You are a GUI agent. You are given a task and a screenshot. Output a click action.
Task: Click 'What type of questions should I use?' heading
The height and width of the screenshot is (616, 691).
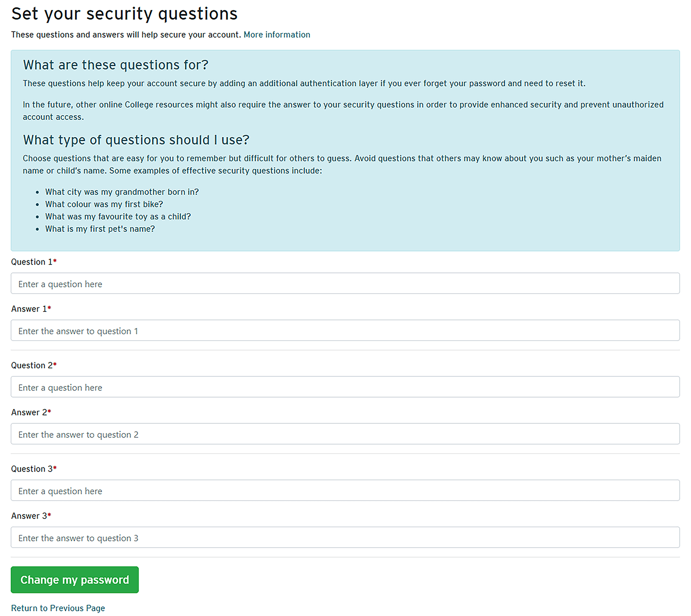(x=136, y=140)
